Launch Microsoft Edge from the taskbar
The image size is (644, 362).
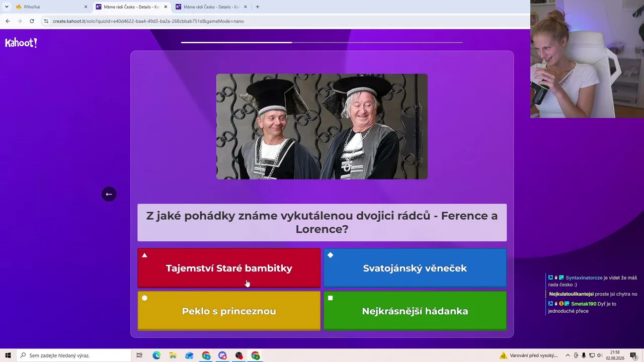pyautogui.click(x=156, y=355)
